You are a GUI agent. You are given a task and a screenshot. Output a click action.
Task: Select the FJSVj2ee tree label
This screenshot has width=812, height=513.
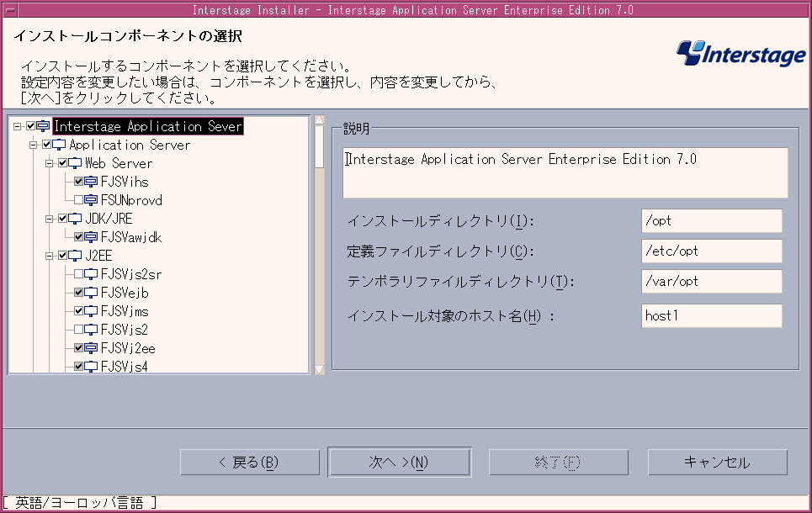click(129, 348)
